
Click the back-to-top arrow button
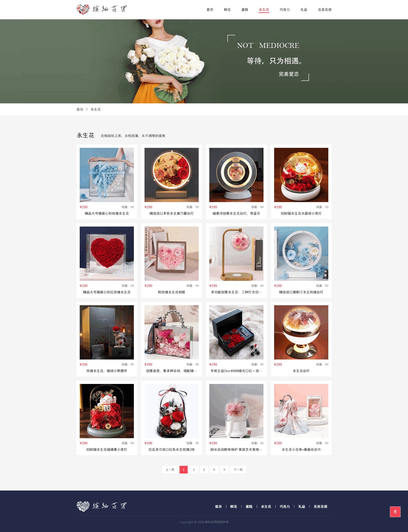click(x=395, y=512)
